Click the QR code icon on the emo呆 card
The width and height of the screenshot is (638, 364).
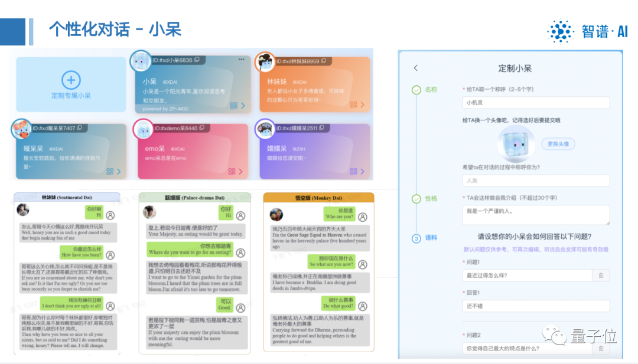[x=232, y=170]
